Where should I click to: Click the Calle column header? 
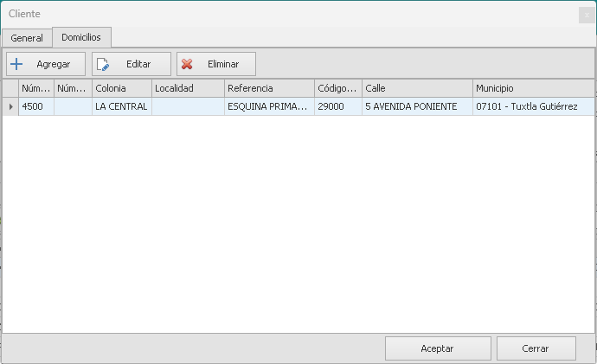416,88
